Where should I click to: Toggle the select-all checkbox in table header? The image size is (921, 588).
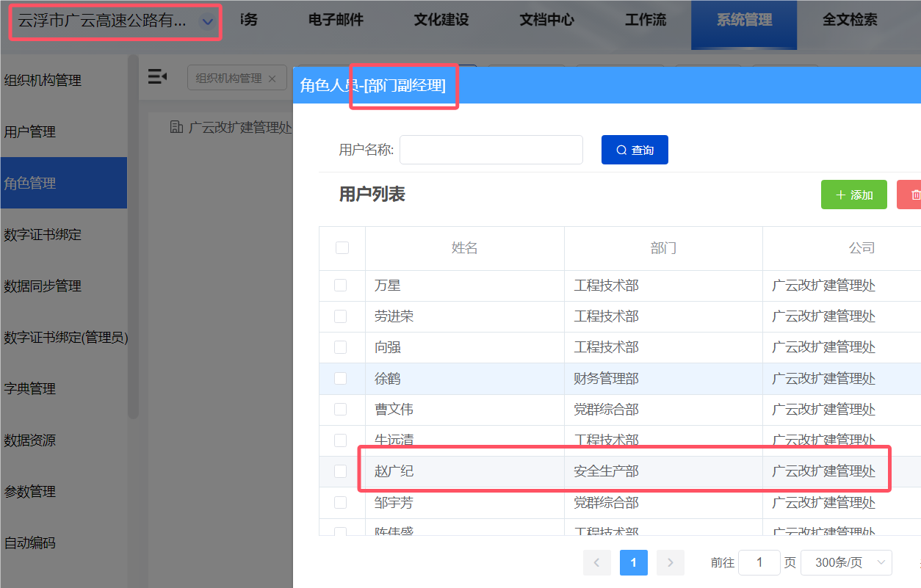click(x=342, y=247)
